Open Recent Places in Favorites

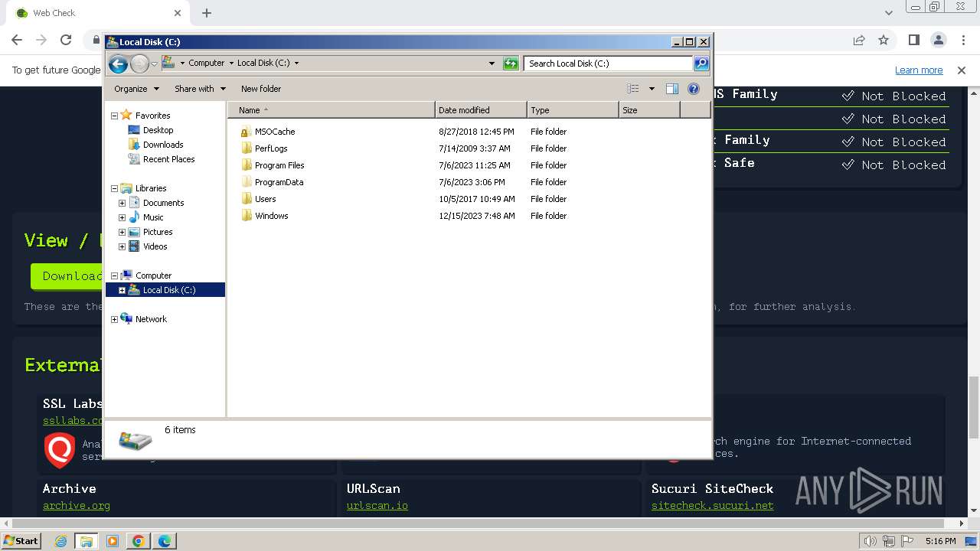coord(168,159)
